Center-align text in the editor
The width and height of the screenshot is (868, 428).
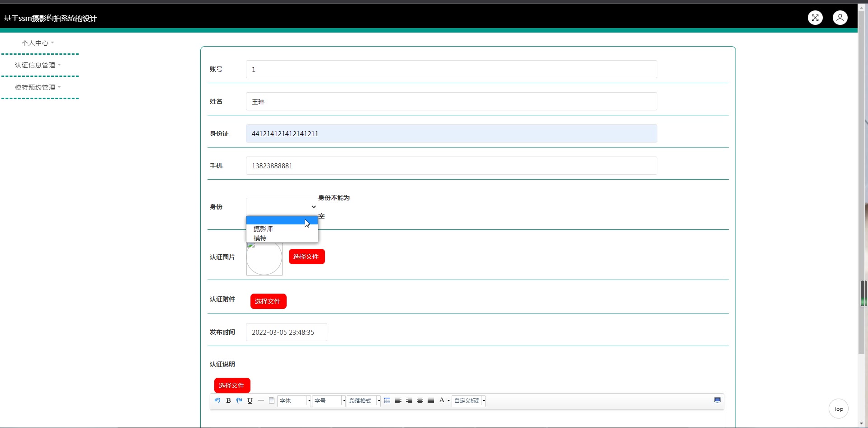(420, 400)
